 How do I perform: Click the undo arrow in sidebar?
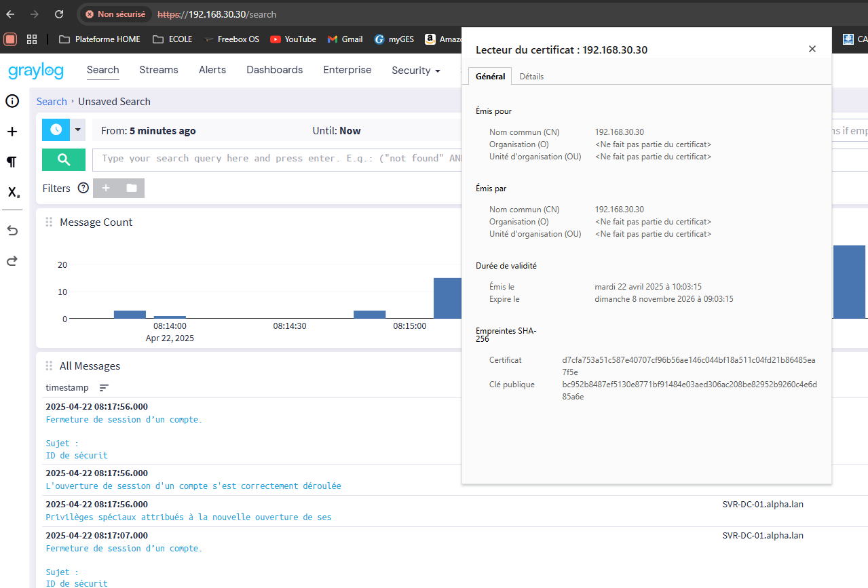[12, 231]
